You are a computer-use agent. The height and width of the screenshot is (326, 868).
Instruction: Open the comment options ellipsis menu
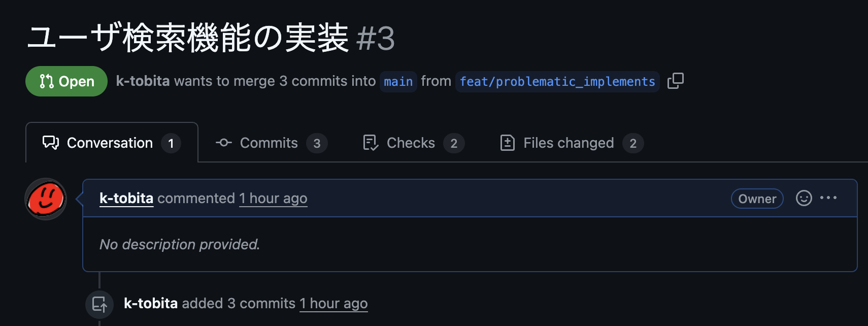coord(828,198)
